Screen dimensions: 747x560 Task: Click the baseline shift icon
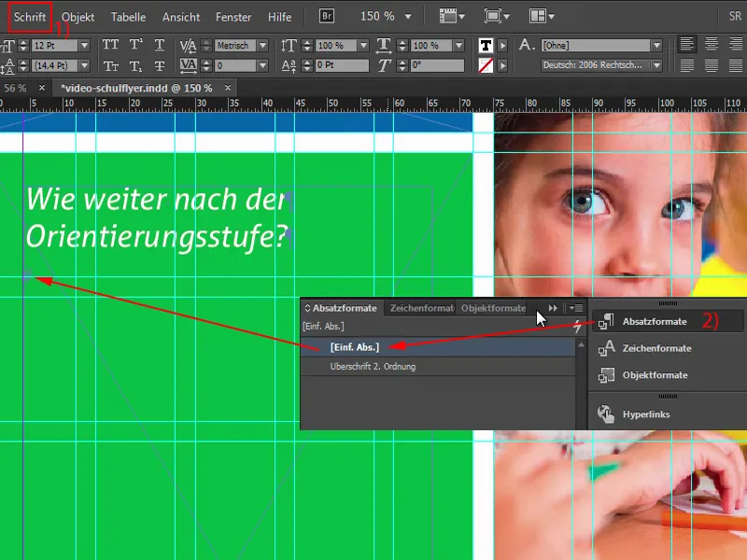pyautogui.click(x=289, y=65)
